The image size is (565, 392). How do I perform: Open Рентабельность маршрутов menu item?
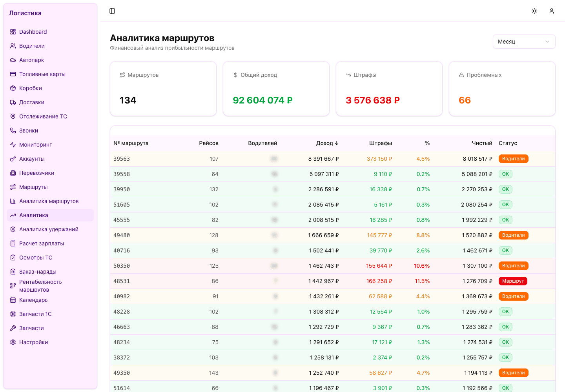pos(50,286)
